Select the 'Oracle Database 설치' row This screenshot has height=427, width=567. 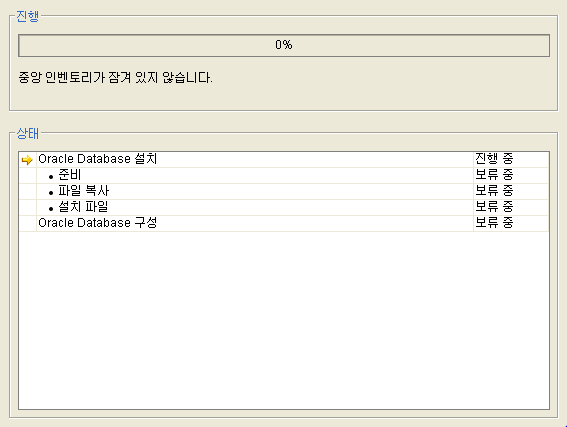coord(284,159)
